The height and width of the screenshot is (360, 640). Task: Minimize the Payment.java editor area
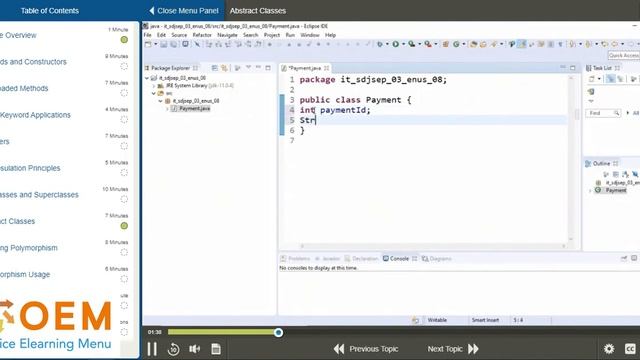563,68
